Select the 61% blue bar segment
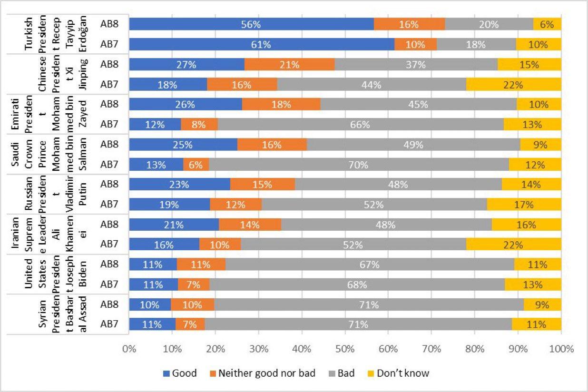Image resolution: width=588 pixels, height=392 pixels. click(262, 45)
